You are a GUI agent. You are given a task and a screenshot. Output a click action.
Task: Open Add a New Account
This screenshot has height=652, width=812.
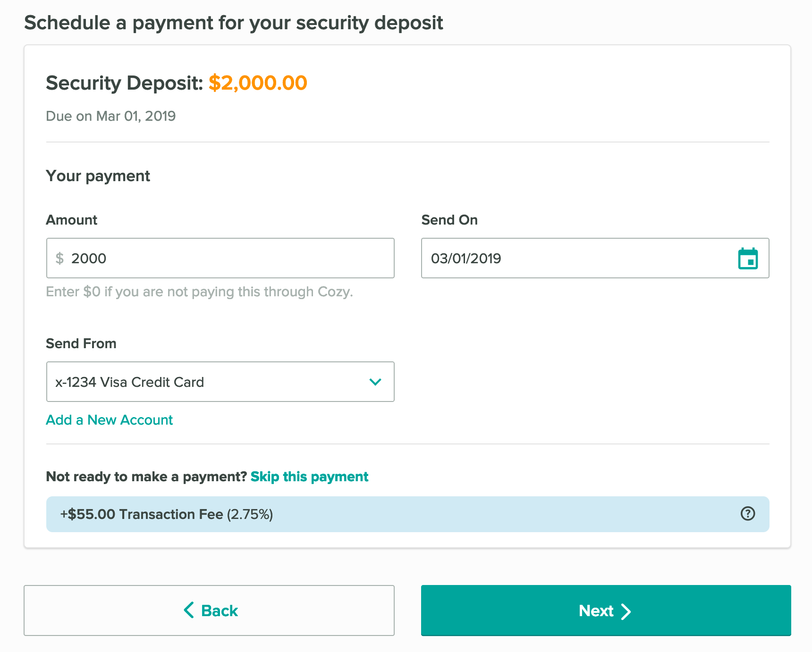click(109, 420)
